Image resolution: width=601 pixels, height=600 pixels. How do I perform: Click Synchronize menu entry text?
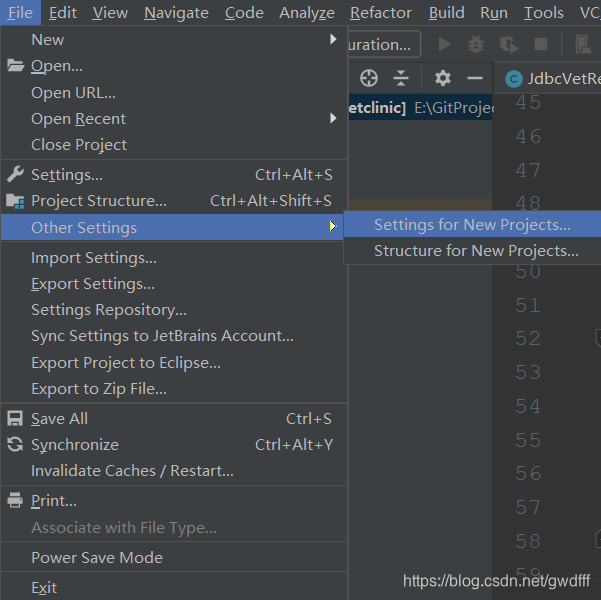tap(75, 445)
